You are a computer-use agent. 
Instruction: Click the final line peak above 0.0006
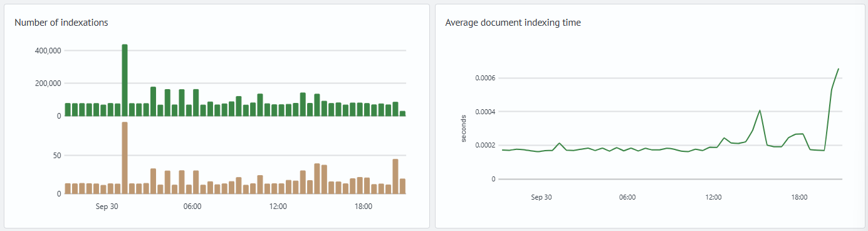[839, 68]
